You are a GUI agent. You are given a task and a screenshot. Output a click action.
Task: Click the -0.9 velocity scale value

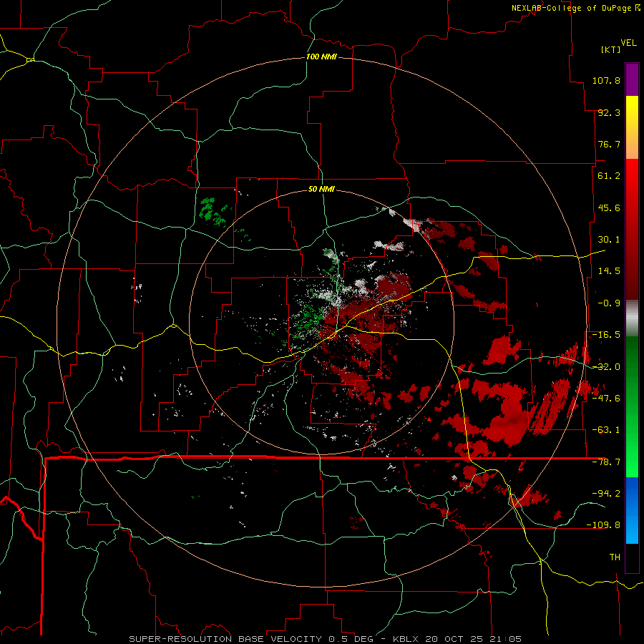[609, 303]
